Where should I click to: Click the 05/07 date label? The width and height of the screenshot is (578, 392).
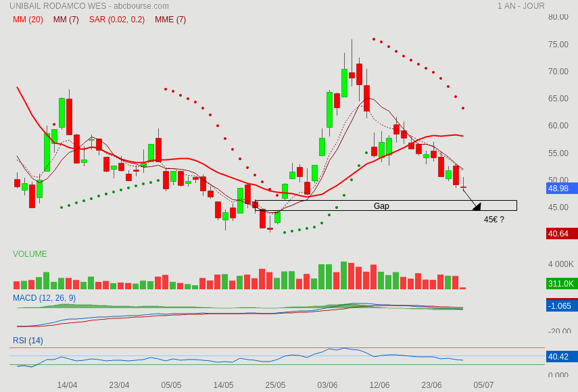coord(483,385)
